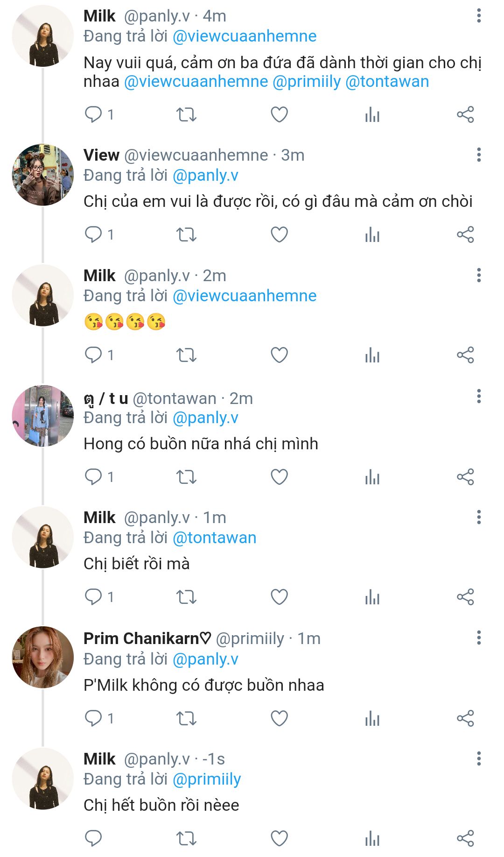
Task: Open more options for Milk's first tweet
Action: click(479, 16)
